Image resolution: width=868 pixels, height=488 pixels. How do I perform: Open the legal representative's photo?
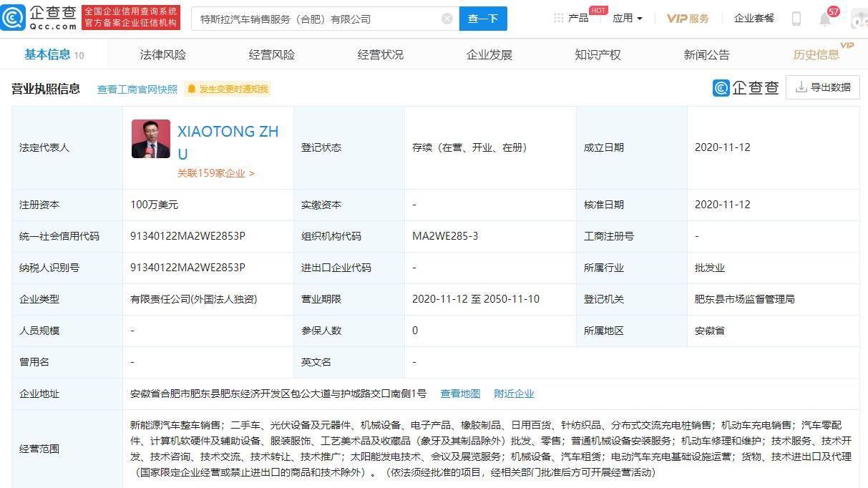[151, 139]
